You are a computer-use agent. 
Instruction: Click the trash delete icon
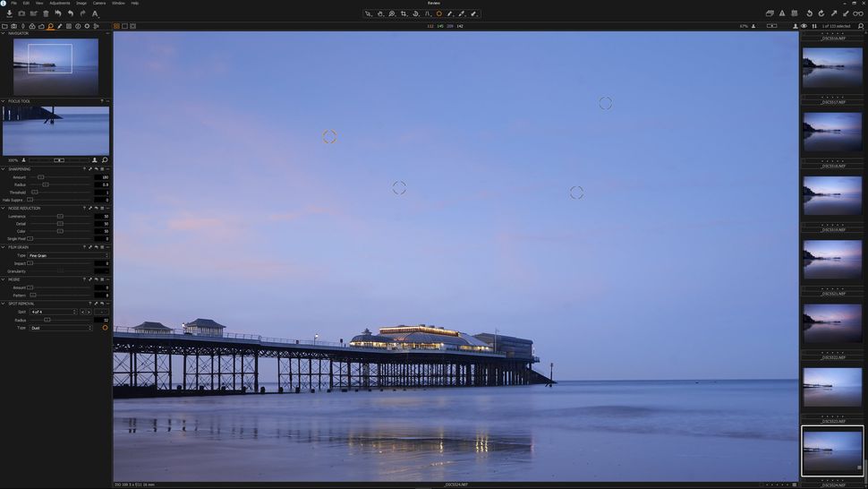pos(46,13)
